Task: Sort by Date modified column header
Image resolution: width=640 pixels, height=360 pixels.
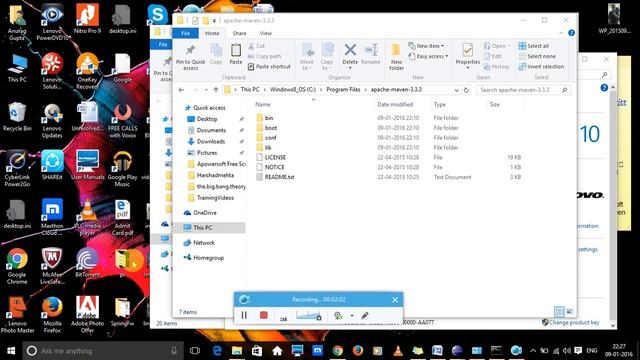Action: tap(395, 105)
